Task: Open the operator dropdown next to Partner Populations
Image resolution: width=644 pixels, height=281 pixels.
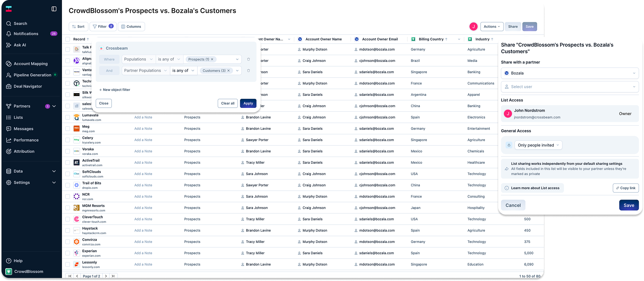Action: pos(184,71)
